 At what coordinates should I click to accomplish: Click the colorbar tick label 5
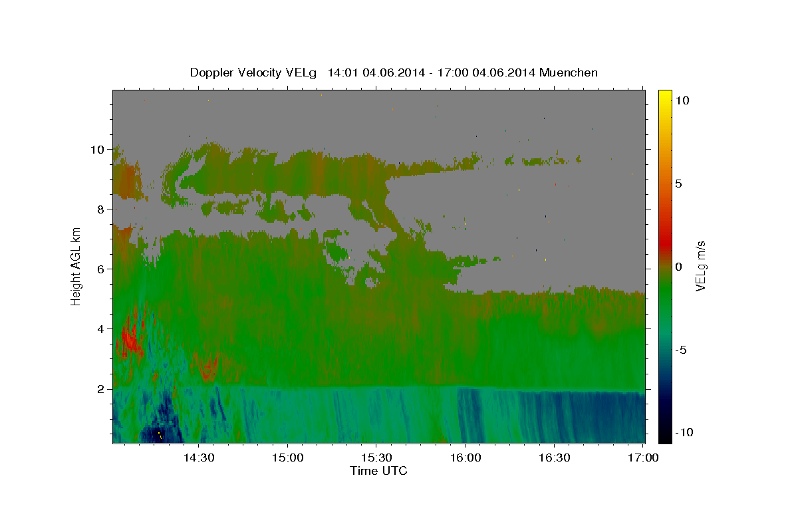(x=679, y=184)
